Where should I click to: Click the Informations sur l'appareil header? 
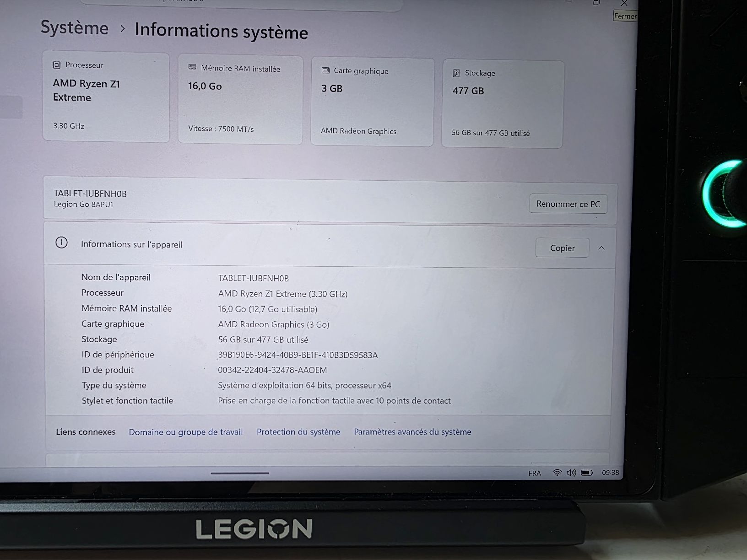point(132,244)
